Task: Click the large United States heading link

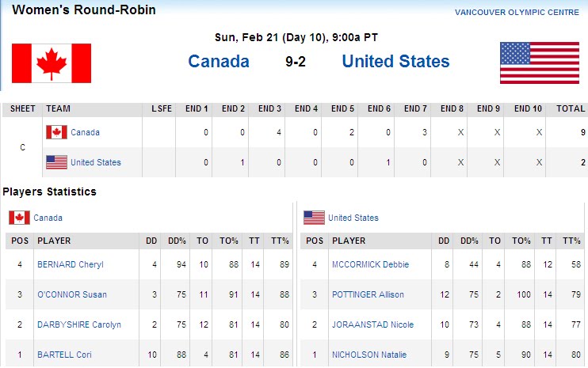Action: coord(395,62)
